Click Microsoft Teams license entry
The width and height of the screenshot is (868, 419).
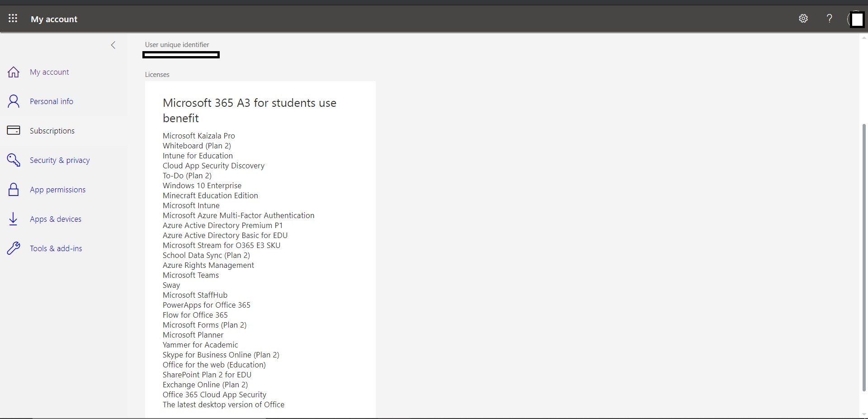(x=191, y=275)
